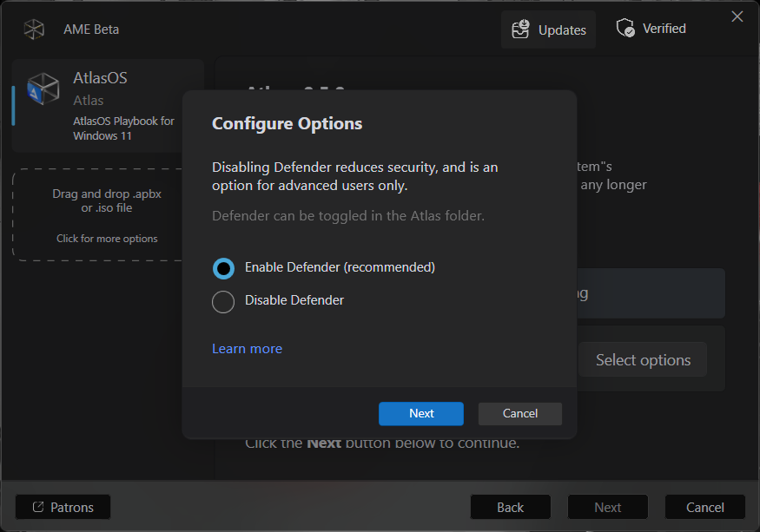Click 'Click for more options' text
Image resolution: width=760 pixels, height=532 pixels.
tap(107, 239)
